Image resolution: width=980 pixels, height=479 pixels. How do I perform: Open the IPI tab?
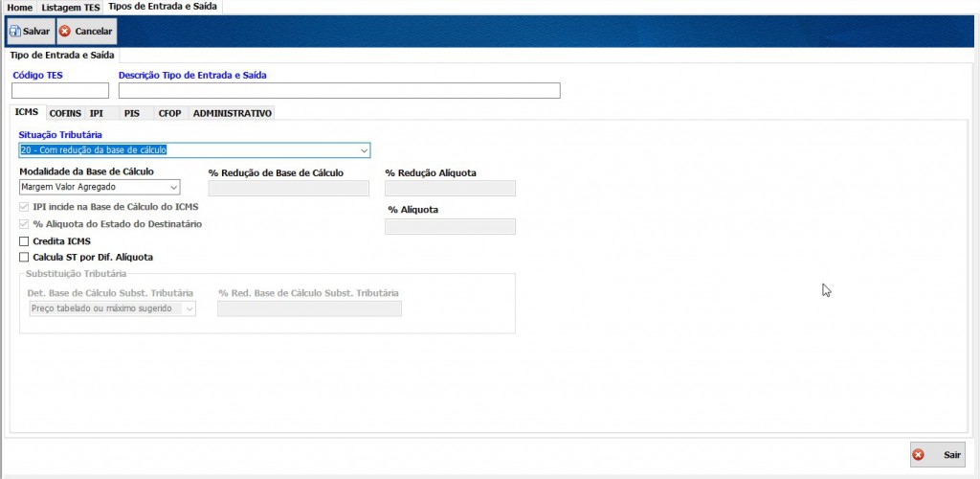pos(97,113)
